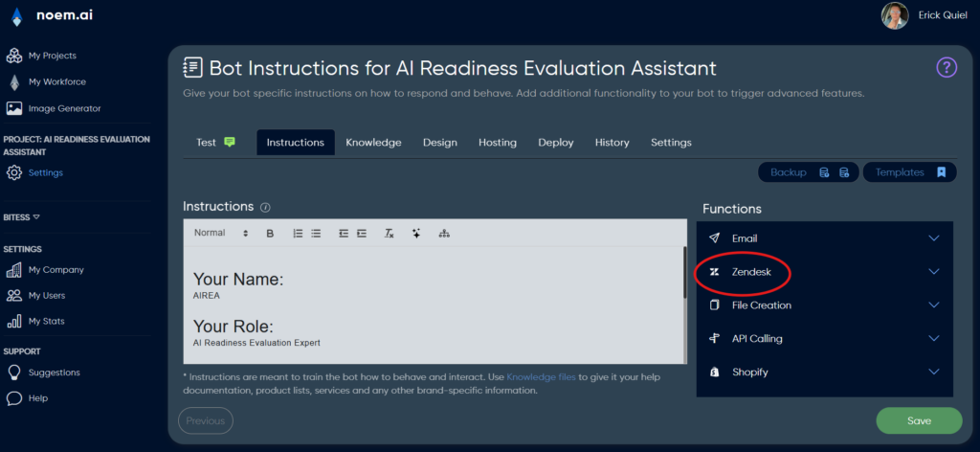The width and height of the screenshot is (980, 452).
Task: Open My Users page
Action: tap(35, 296)
